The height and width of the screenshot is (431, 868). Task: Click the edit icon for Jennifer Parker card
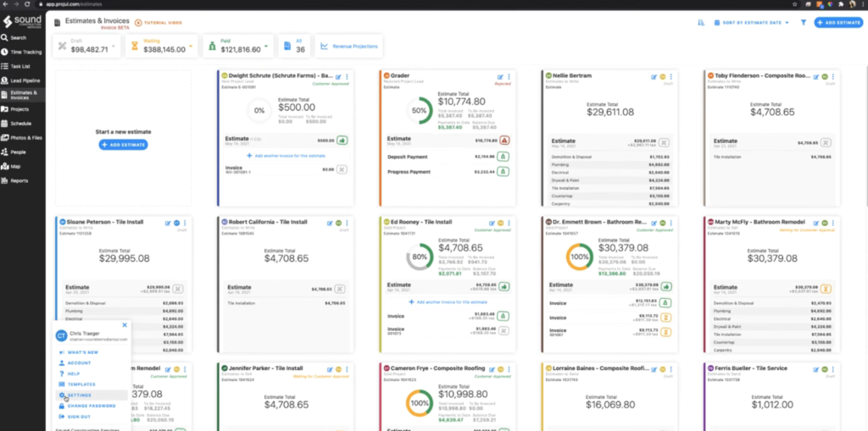pos(330,369)
